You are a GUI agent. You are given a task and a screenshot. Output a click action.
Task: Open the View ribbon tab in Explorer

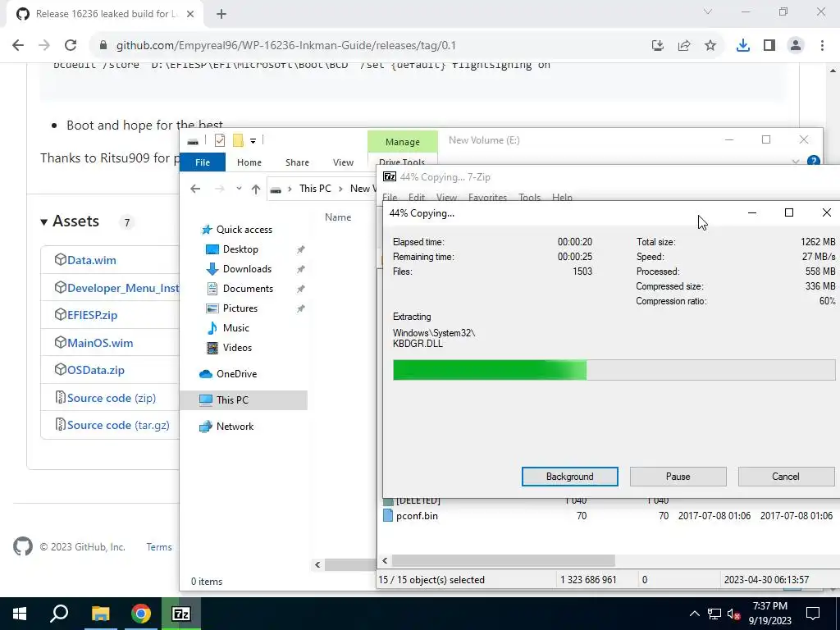[x=343, y=162]
